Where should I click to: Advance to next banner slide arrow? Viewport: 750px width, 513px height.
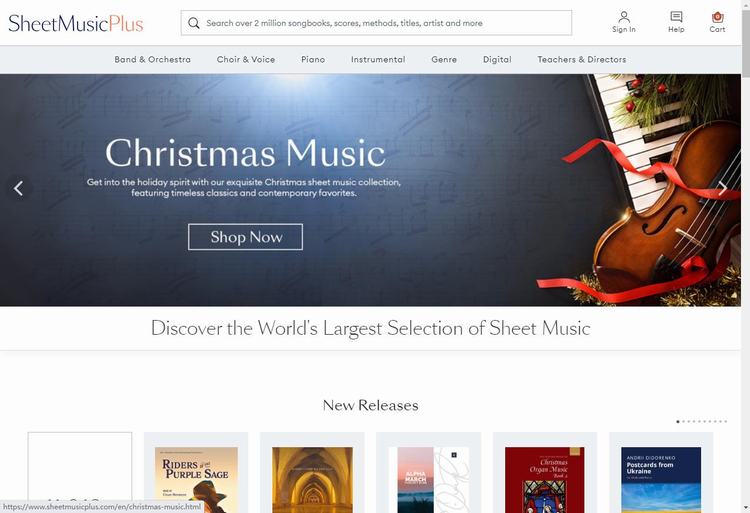click(723, 188)
